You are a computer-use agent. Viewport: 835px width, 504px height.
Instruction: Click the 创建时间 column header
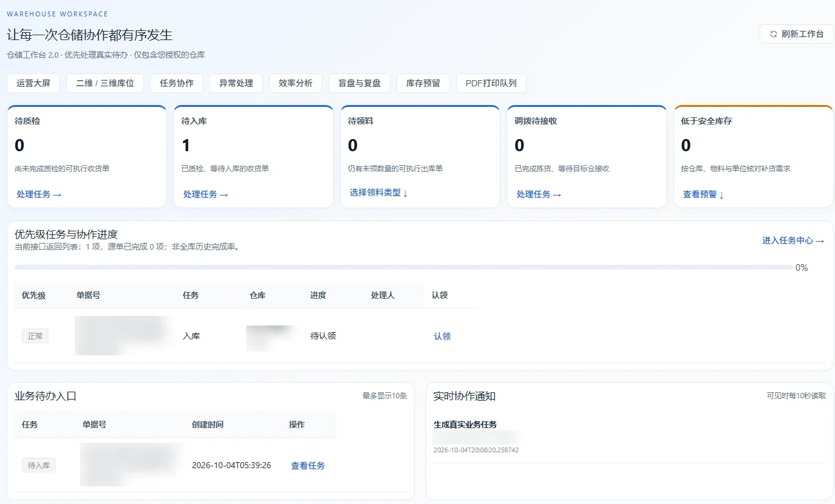[x=208, y=424]
